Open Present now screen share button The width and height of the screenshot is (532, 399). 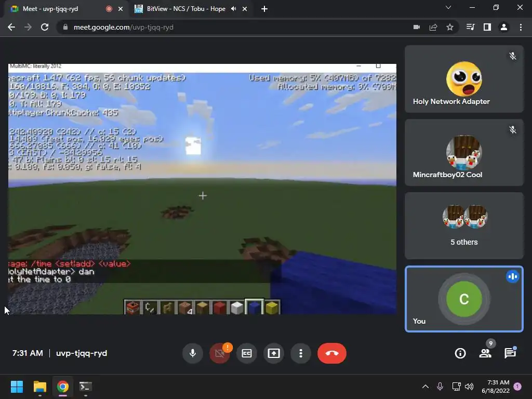click(274, 353)
